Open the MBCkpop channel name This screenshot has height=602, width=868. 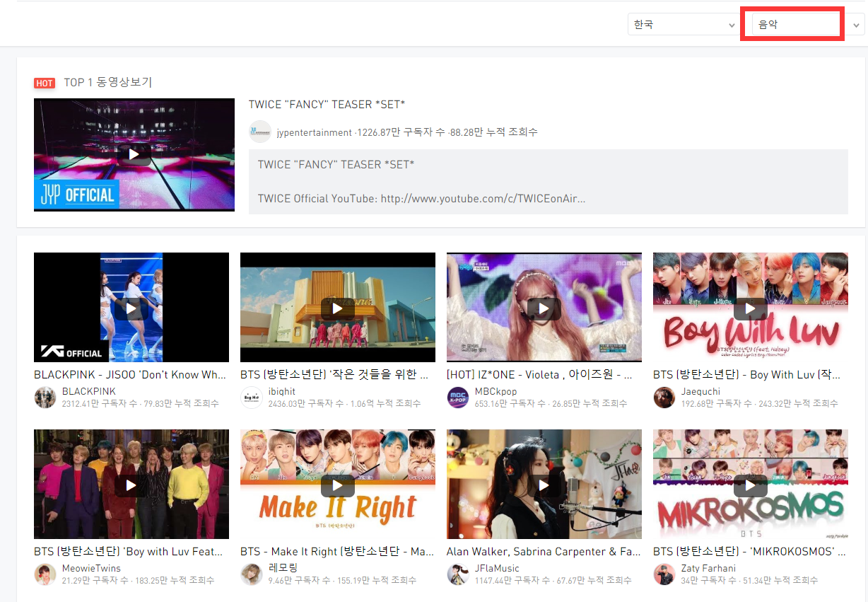pyautogui.click(x=495, y=391)
